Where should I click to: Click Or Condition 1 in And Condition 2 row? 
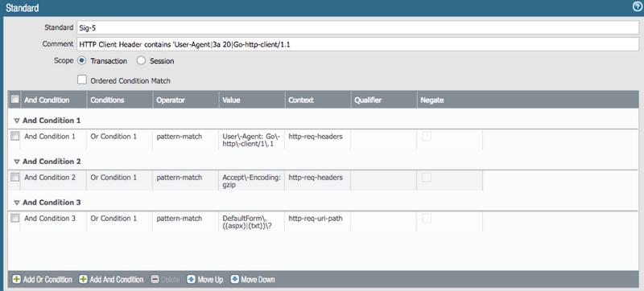119,181
